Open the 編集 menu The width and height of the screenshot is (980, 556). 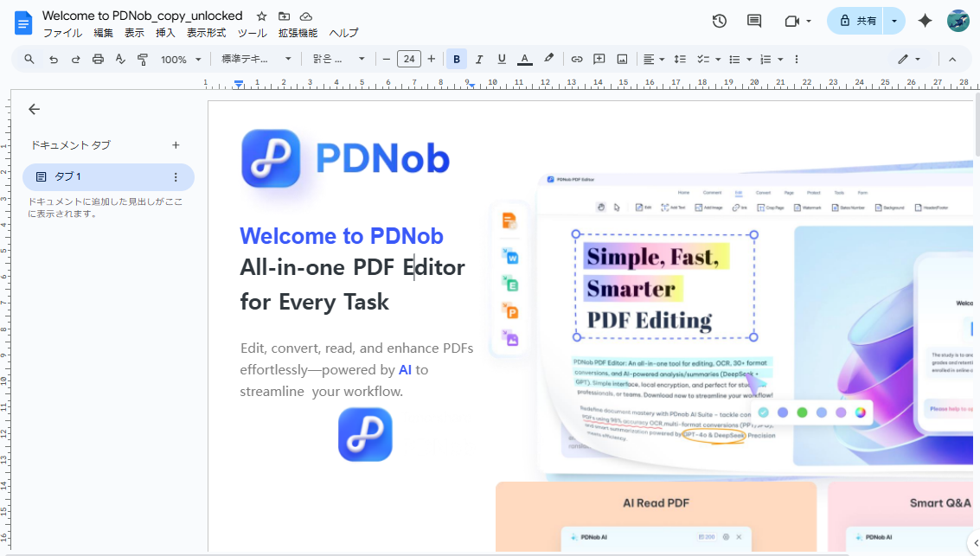(103, 33)
